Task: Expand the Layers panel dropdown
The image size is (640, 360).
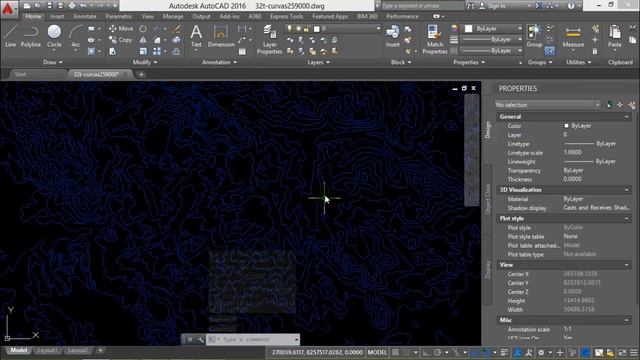Action: (318, 62)
